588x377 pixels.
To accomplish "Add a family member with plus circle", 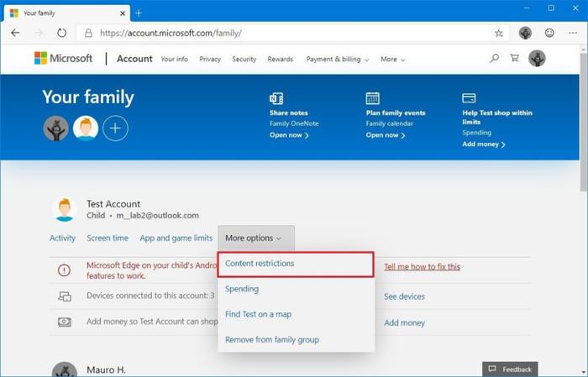I will (x=115, y=128).
